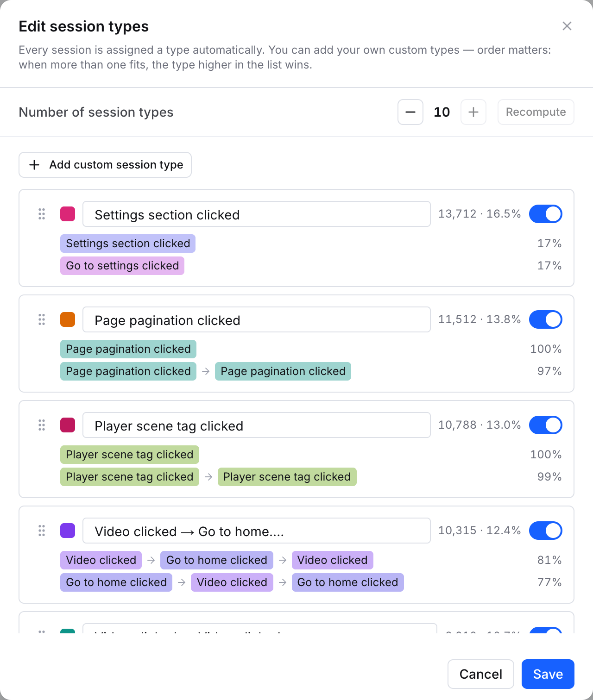
Task: Add custom session type
Action: point(105,165)
